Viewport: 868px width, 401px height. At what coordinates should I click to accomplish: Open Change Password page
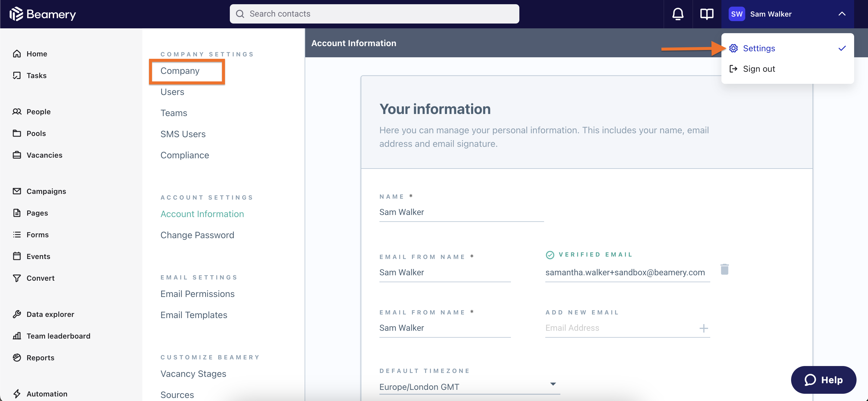pyautogui.click(x=197, y=235)
